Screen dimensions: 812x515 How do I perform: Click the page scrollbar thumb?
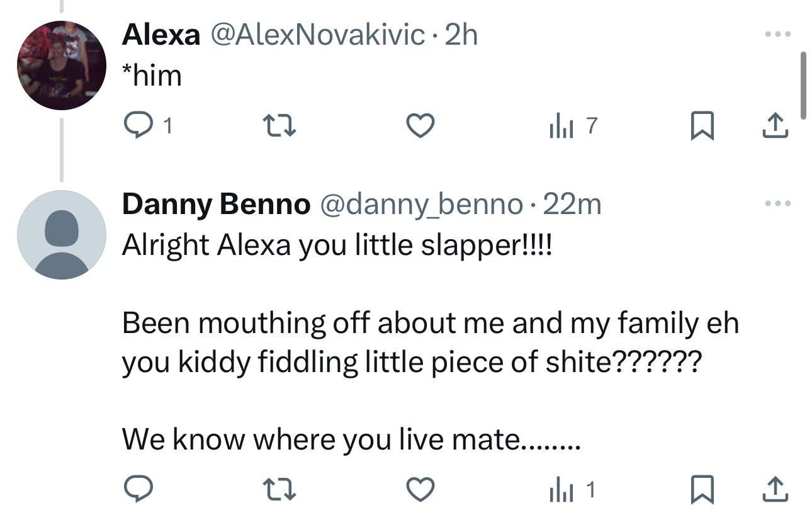pyautogui.click(x=803, y=85)
